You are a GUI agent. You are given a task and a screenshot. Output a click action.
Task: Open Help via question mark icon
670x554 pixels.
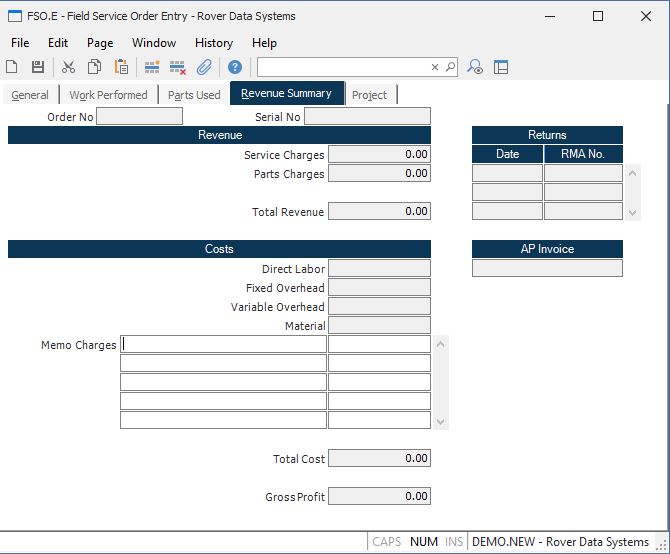tap(235, 67)
